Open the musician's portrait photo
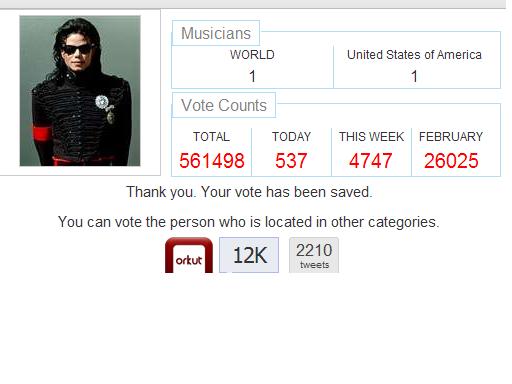 coord(80,91)
